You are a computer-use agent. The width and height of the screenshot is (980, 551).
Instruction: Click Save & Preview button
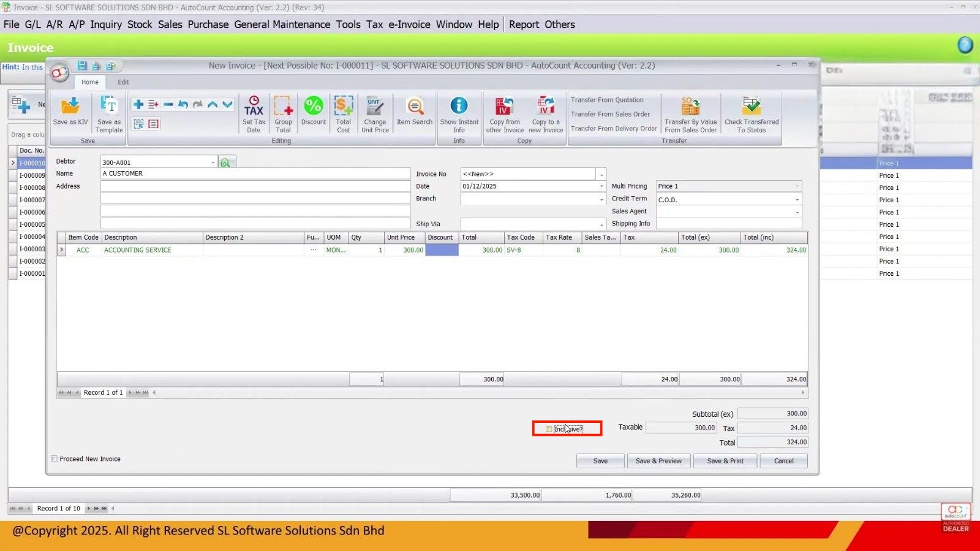click(658, 461)
